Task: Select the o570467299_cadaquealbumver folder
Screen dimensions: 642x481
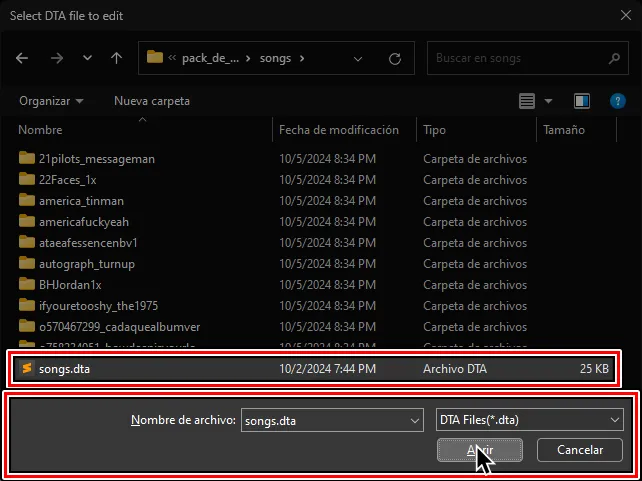Action: tap(120, 327)
